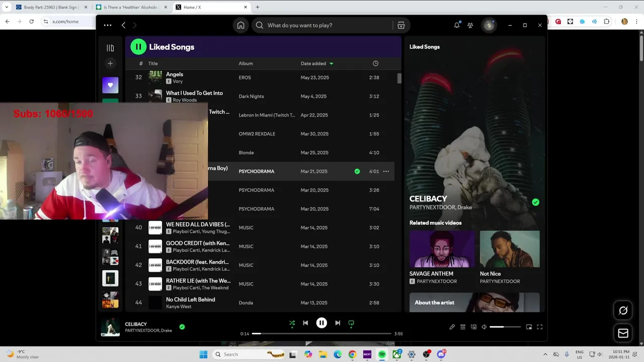Viewport: 644px width, 362px height.
Task: Create playlist with plus icon
Action: click(110, 63)
